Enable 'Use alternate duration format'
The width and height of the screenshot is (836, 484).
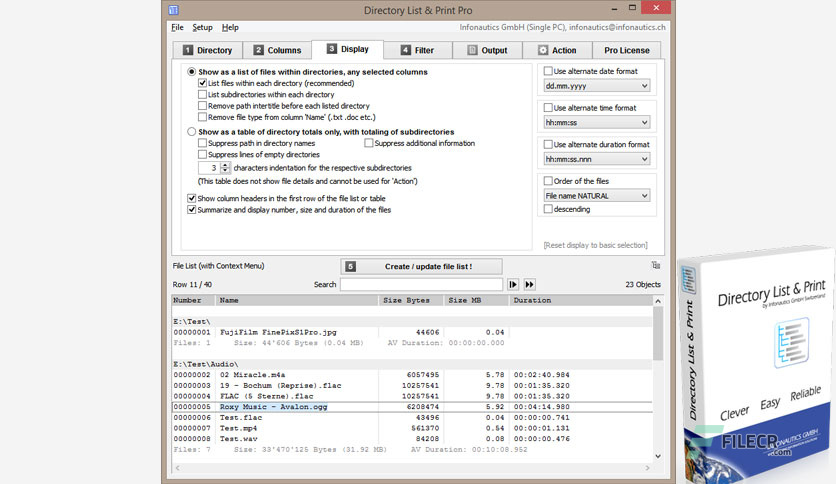pos(548,144)
